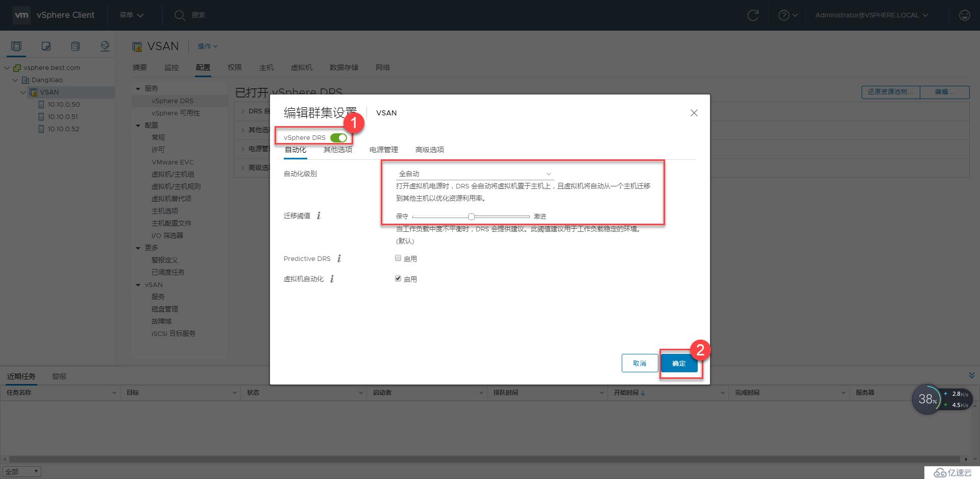Open the 数据存储 tab

pos(344,67)
